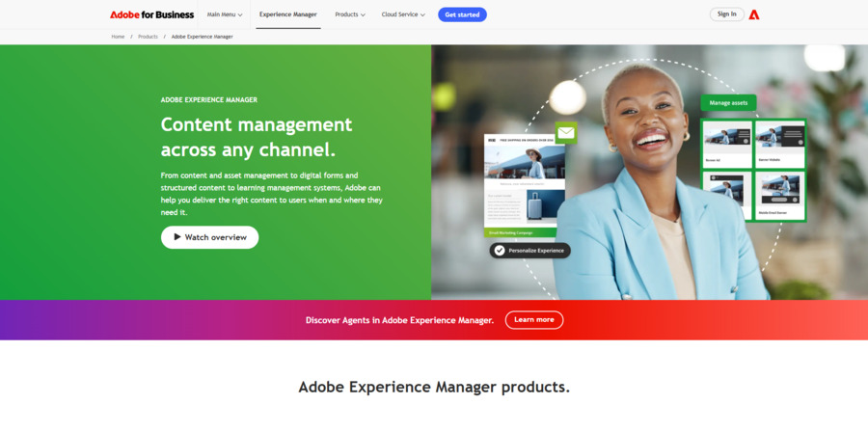Go to Home breadcrumb link

118,37
